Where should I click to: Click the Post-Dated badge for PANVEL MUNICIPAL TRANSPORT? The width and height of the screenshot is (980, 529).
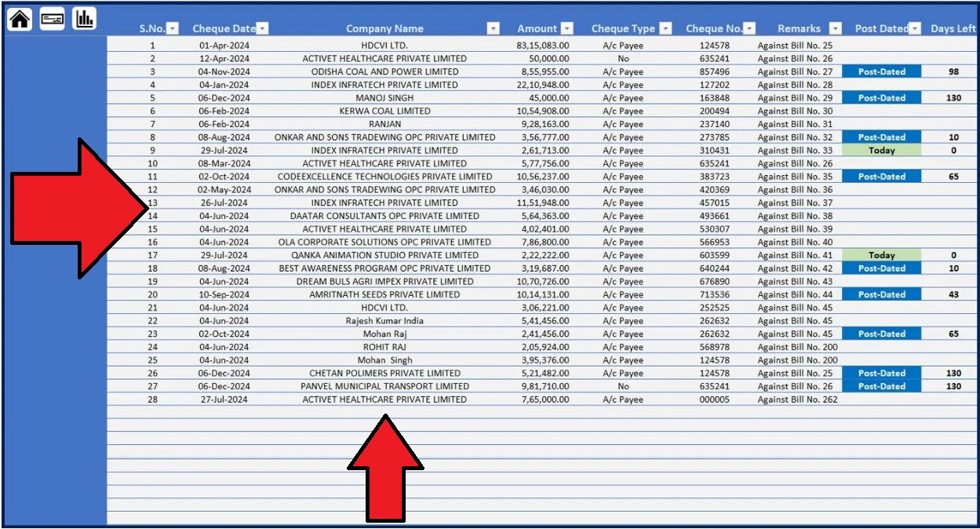(882, 385)
